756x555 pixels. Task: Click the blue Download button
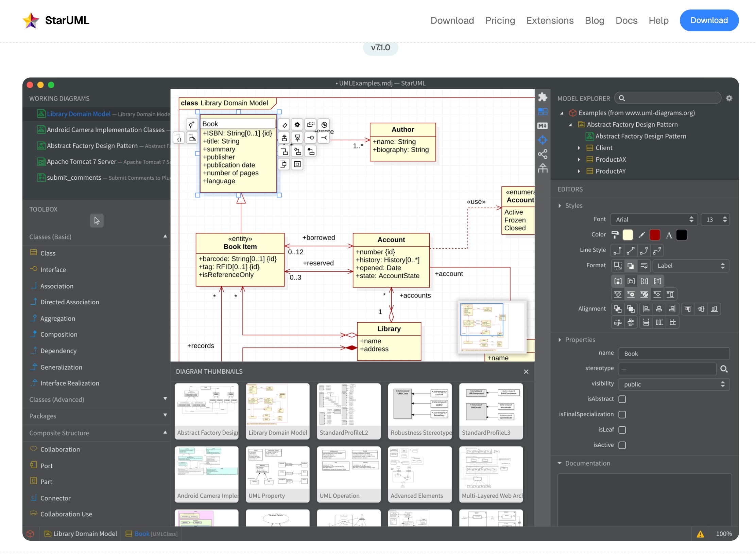click(709, 20)
